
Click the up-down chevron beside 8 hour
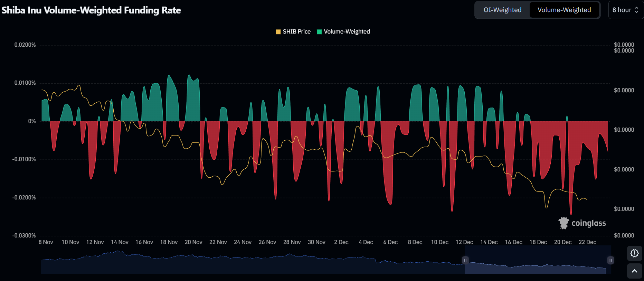[636, 10]
